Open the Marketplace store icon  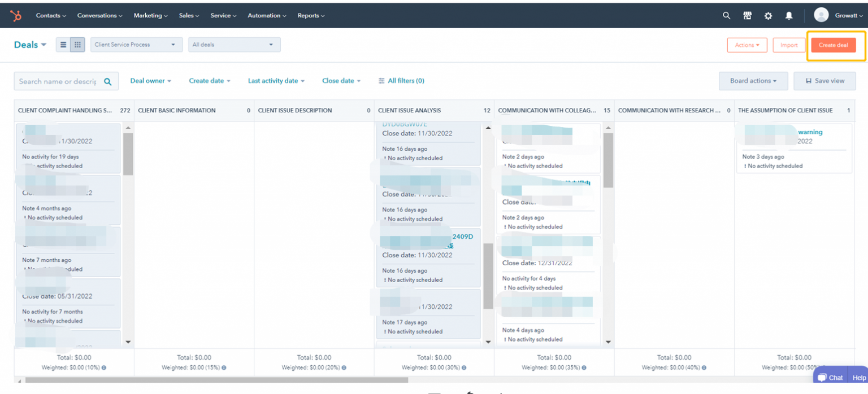click(747, 16)
